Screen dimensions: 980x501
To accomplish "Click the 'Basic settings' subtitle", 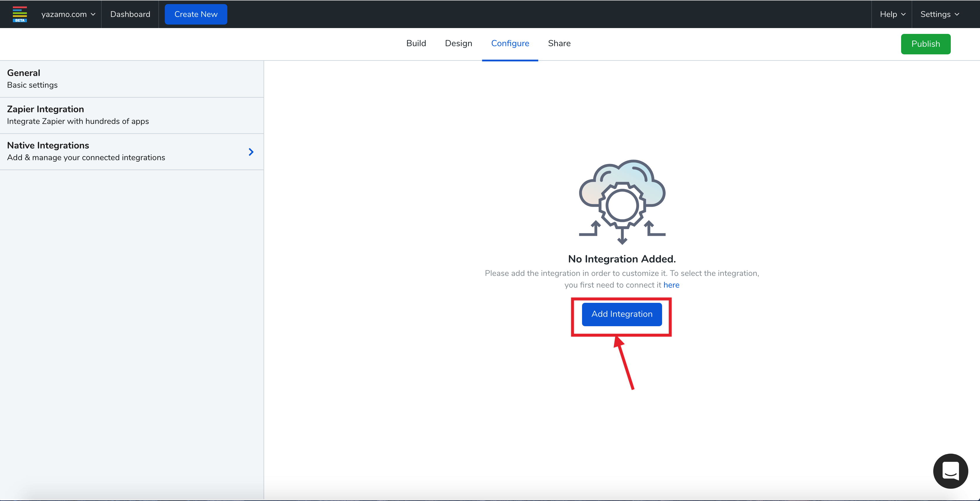I will coord(32,85).
